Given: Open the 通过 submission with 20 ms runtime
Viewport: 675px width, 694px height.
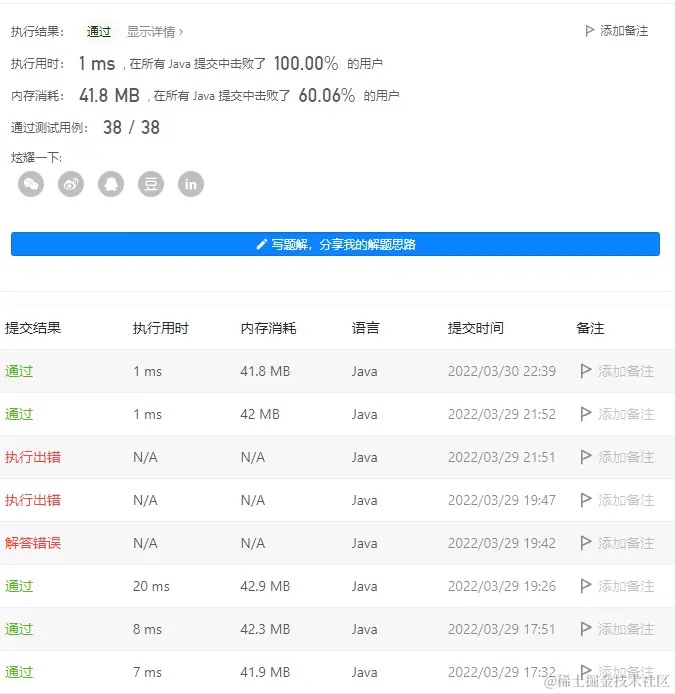Looking at the screenshot, I should pyautogui.click(x=19, y=586).
